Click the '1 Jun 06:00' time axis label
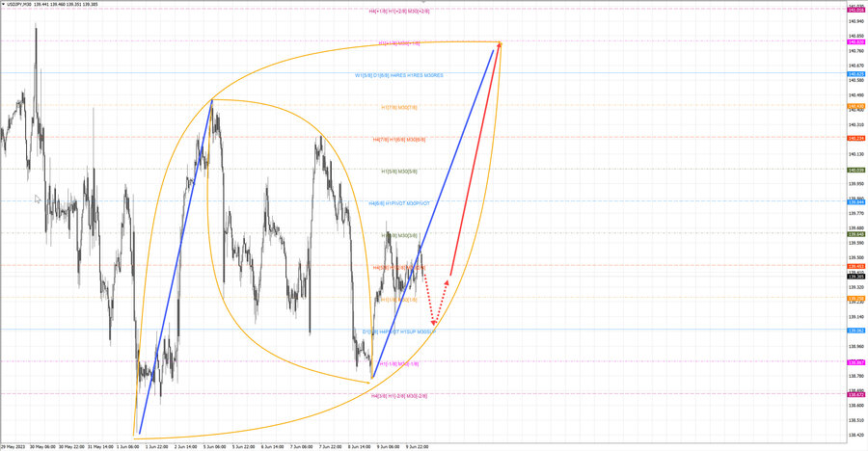 pos(128,446)
